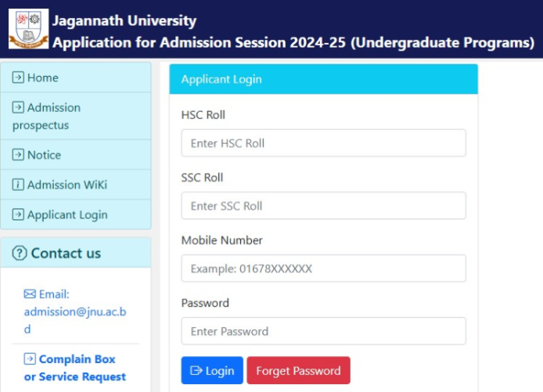Screen dimensions: 543x392
Task: Click the arrow icon beside Complain Box
Action: 30,359
